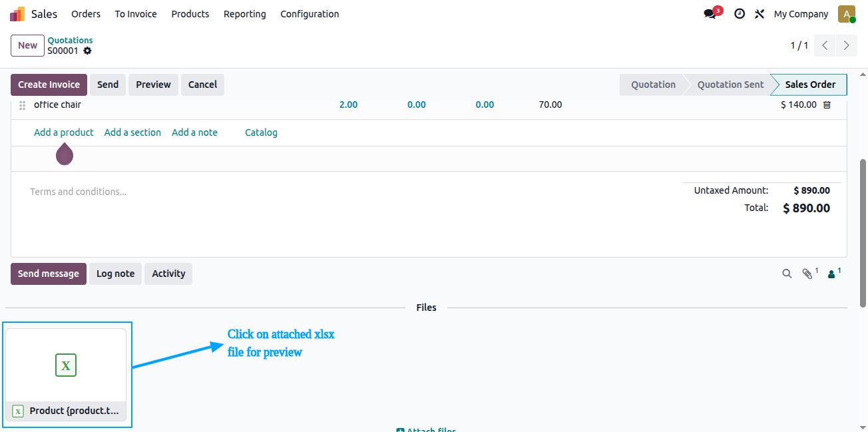Open the To Invoice menu
The width and height of the screenshot is (868, 432).
[136, 14]
